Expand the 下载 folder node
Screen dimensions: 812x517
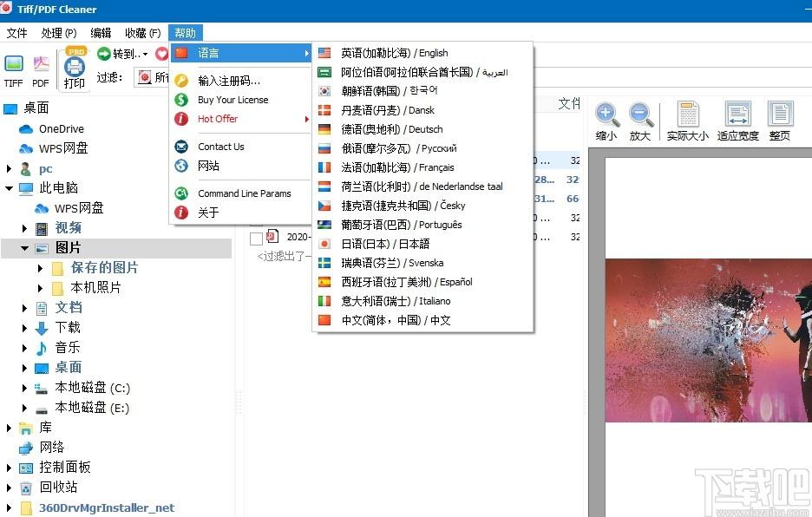24,328
